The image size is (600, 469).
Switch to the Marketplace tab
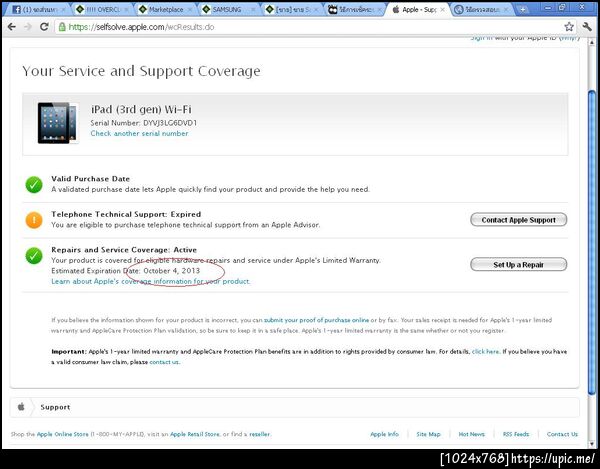(x=165, y=10)
